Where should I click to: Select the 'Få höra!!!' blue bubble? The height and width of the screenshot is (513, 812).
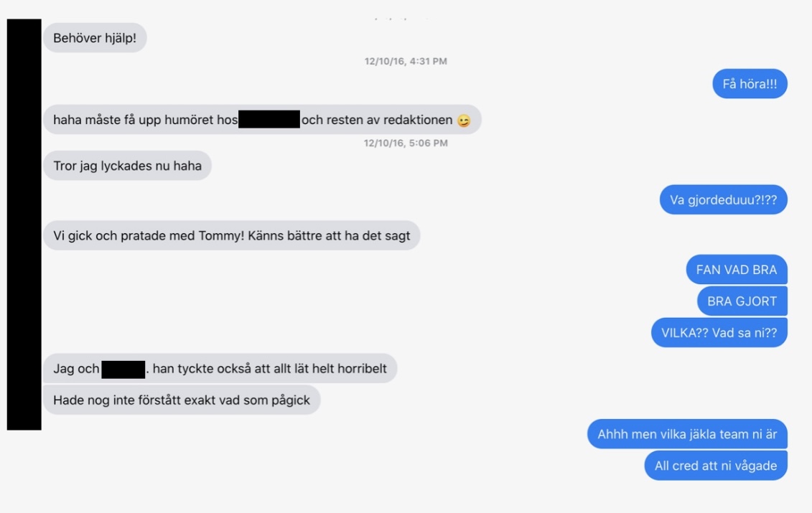click(x=750, y=84)
